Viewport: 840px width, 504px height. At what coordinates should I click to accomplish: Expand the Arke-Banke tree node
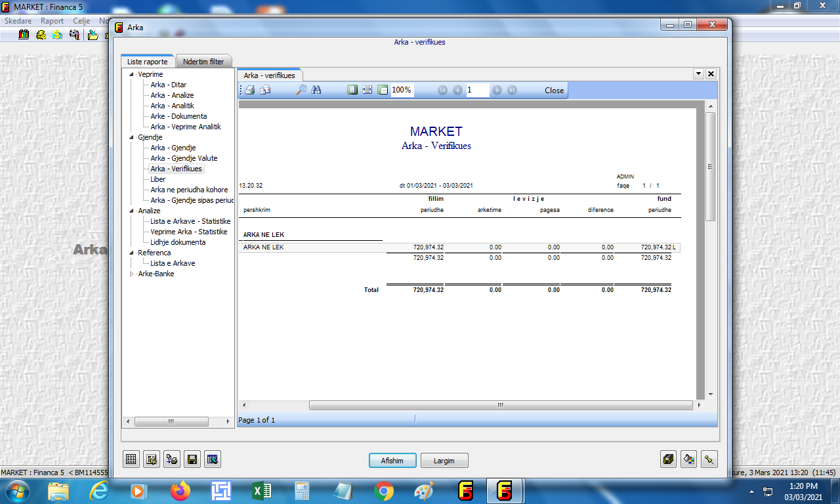131,274
